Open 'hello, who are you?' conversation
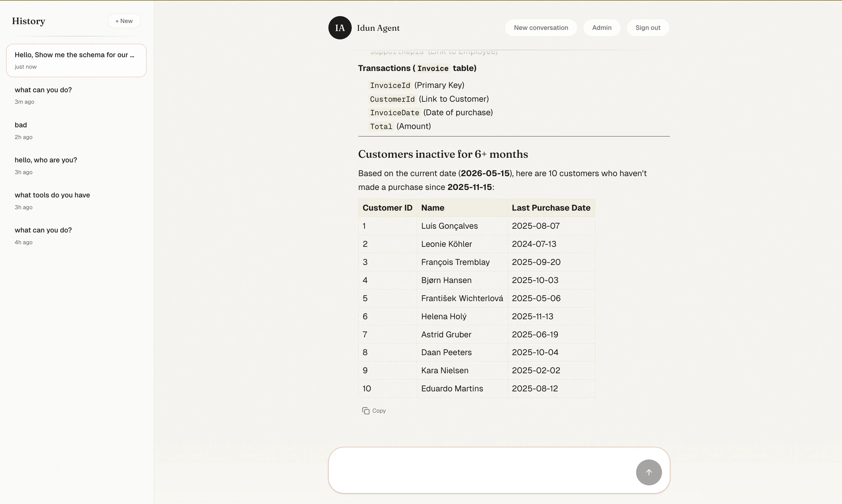Image resolution: width=842 pixels, height=504 pixels. [76, 165]
